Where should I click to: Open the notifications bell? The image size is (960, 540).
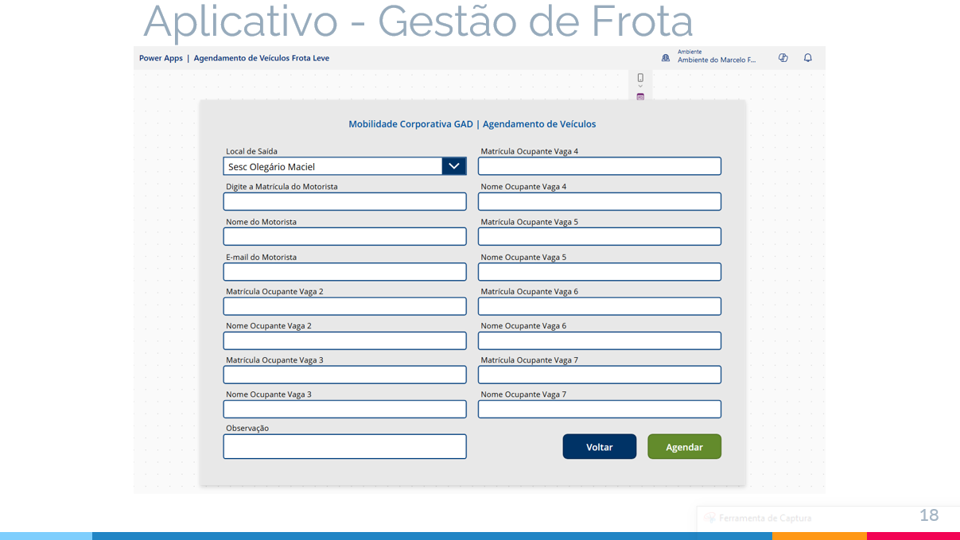pyautogui.click(x=808, y=58)
